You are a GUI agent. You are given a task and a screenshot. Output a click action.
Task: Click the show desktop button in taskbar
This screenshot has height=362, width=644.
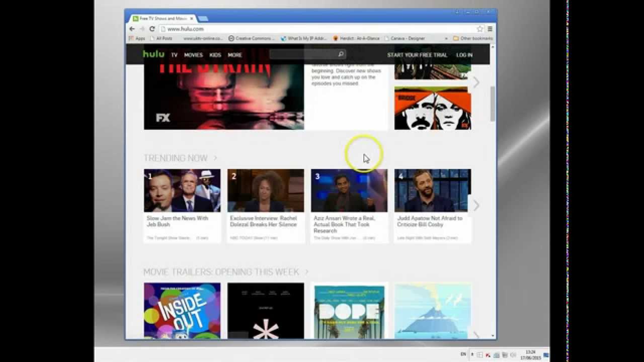(x=546, y=355)
